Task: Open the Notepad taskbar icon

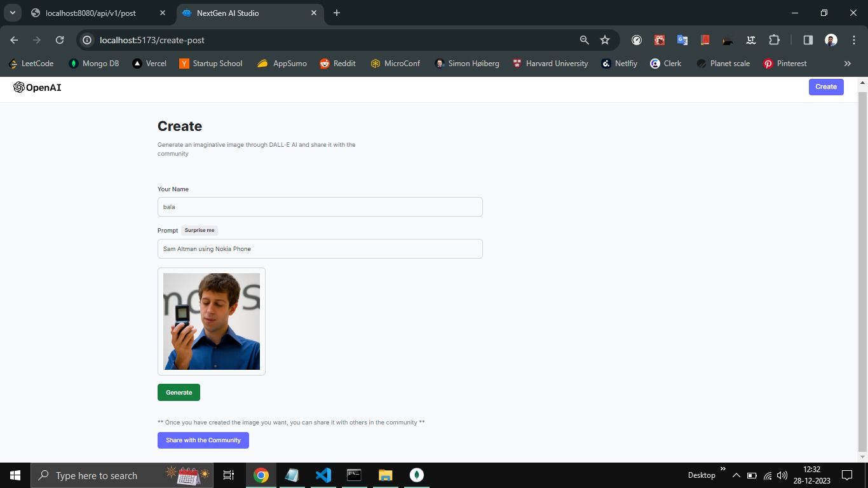Action: coord(292,475)
